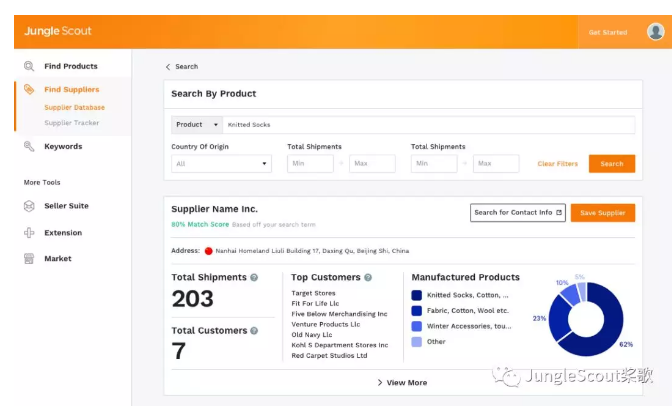Click the Find Suppliers tag icon
This screenshot has width=672, height=408.
coord(29,90)
